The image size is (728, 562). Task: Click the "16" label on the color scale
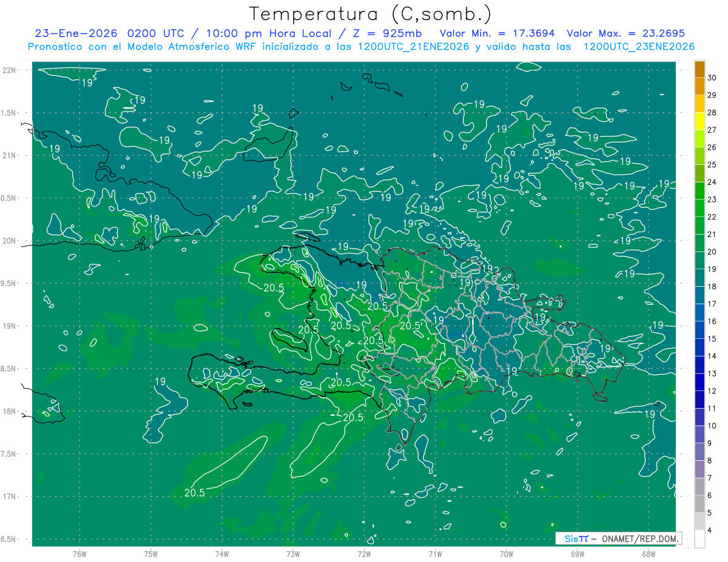point(712,322)
